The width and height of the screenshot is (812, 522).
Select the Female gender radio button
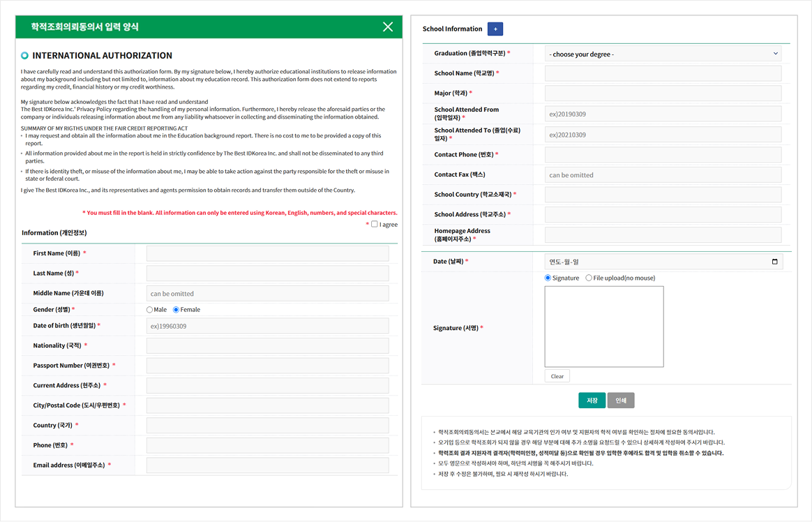(x=176, y=310)
